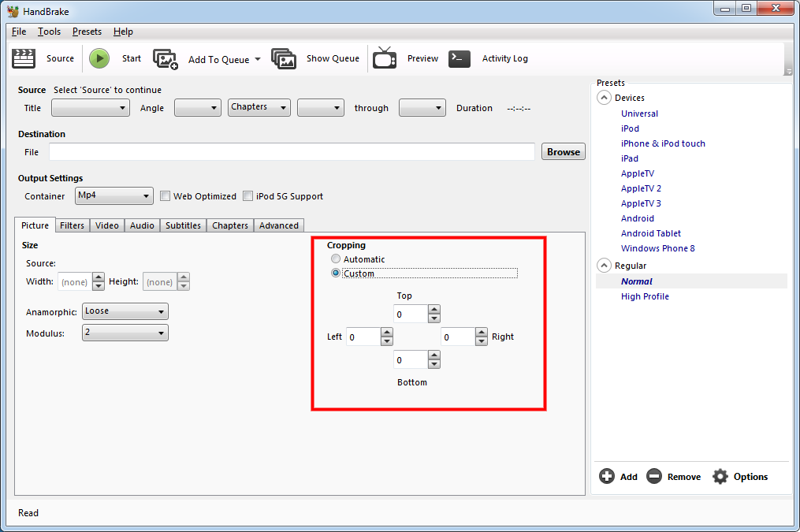The width and height of the screenshot is (800, 532).
Task: Click the Activity Log terminal icon
Action: 460,58
